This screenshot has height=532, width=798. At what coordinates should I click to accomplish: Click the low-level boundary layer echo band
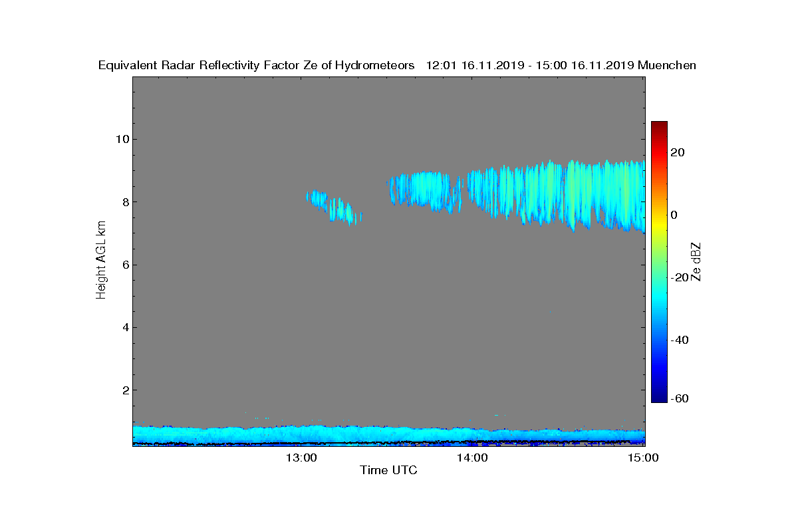tap(388, 435)
